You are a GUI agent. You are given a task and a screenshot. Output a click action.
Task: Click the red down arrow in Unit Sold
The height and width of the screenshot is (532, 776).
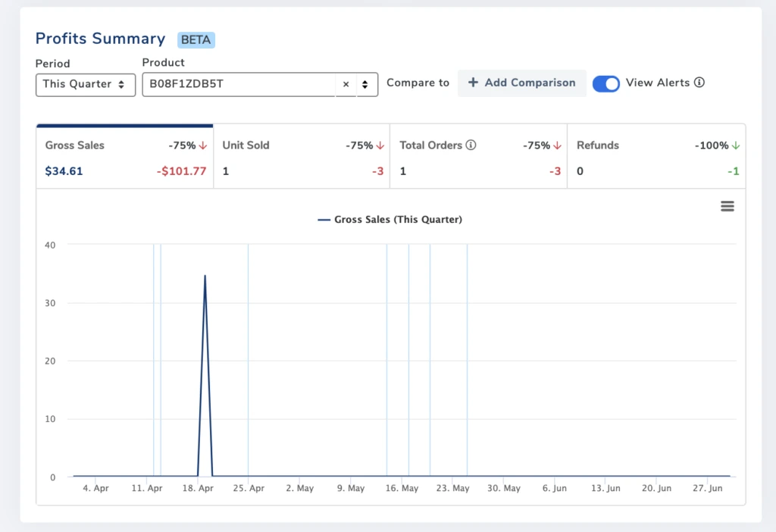point(380,146)
